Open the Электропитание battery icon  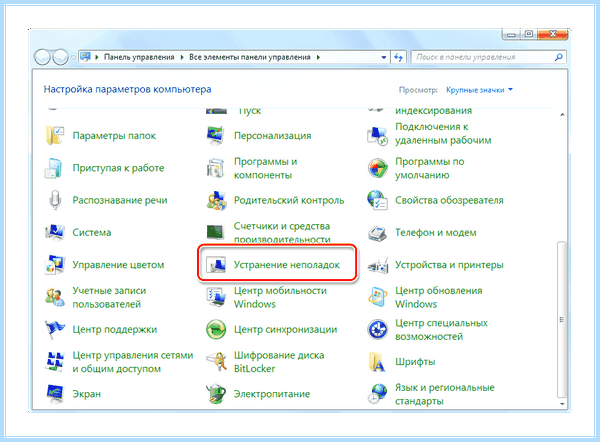(216, 394)
